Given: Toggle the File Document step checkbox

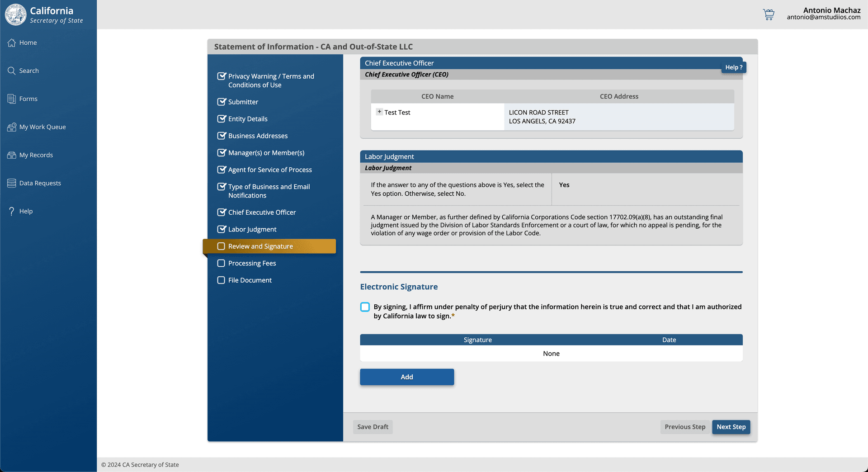Looking at the screenshot, I should [x=221, y=280].
